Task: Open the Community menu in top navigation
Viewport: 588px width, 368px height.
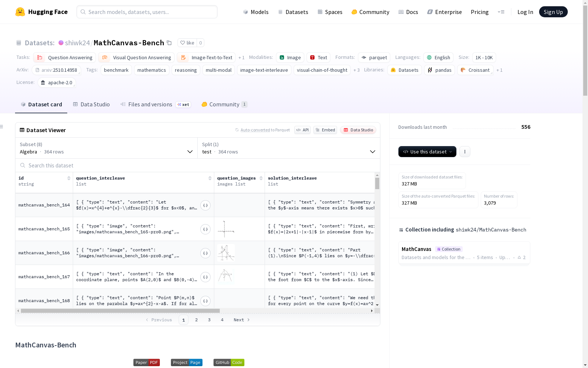Action: (370, 12)
